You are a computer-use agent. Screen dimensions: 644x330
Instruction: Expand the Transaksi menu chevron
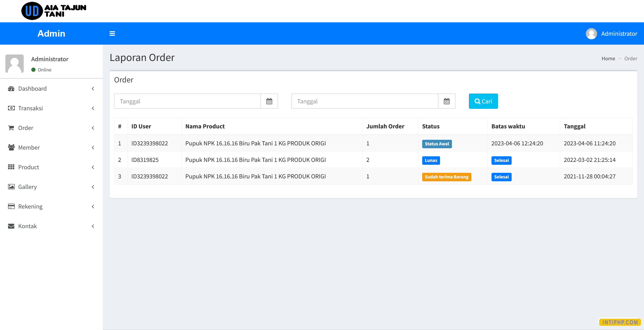point(93,108)
